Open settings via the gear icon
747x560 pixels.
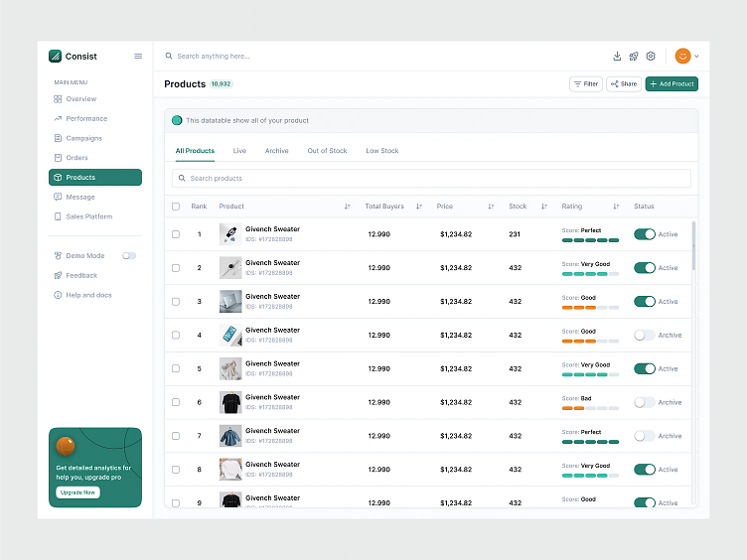coord(651,57)
